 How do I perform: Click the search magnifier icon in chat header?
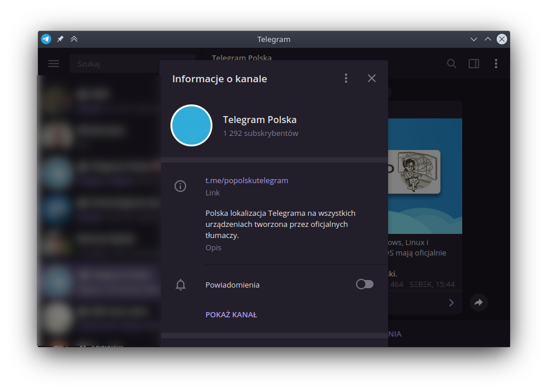[452, 64]
